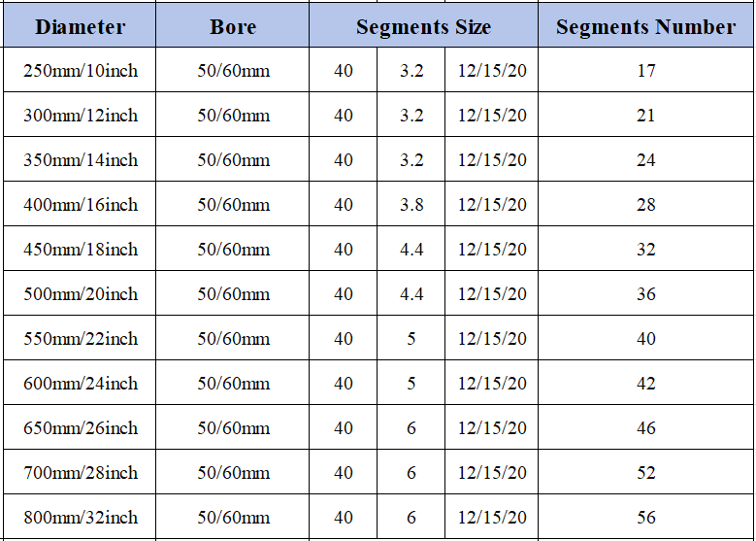Select the segments number 56 cell

[x=646, y=518]
